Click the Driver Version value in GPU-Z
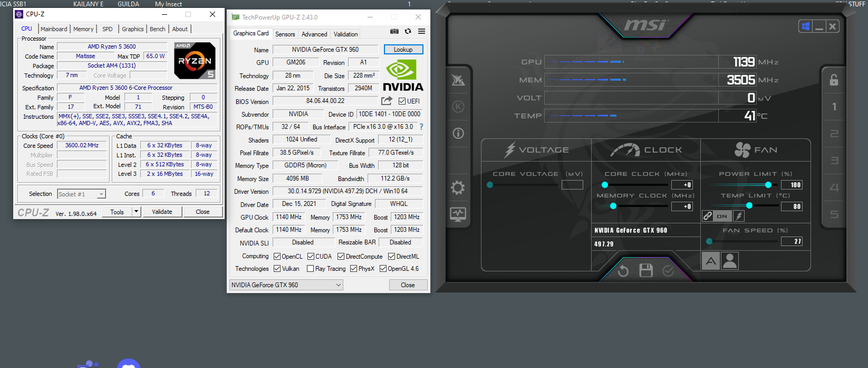The width and height of the screenshot is (868, 368). tap(348, 191)
